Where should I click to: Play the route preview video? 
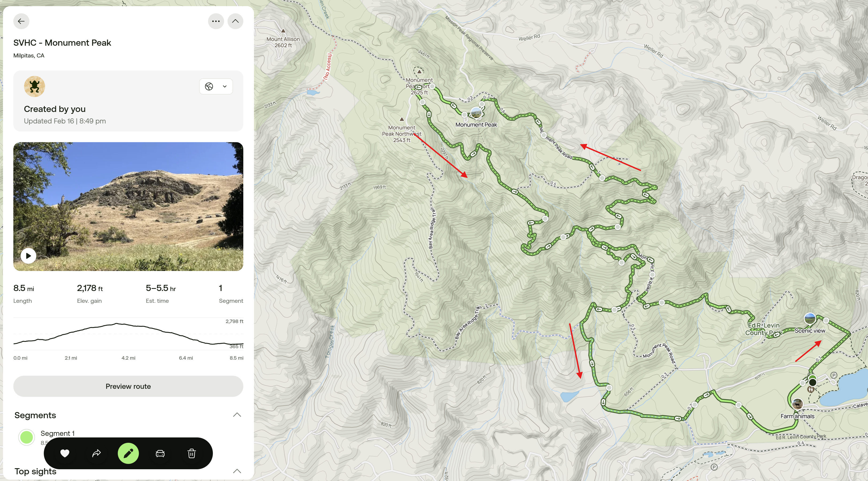pos(28,256)
